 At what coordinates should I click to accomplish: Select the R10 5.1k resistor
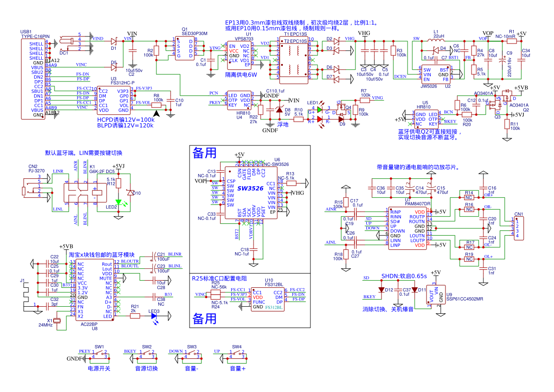click(x=299, y=119)
